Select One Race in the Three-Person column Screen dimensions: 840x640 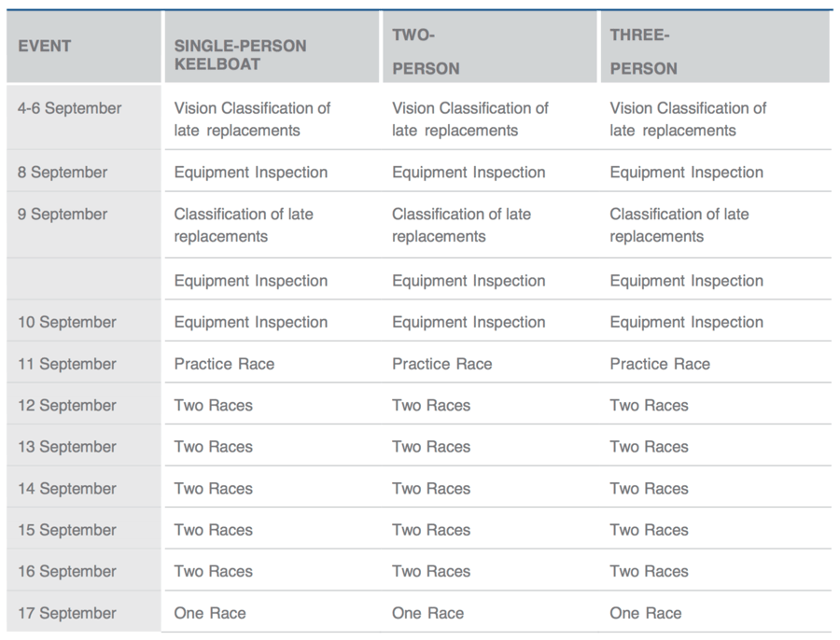click(646, 614)
